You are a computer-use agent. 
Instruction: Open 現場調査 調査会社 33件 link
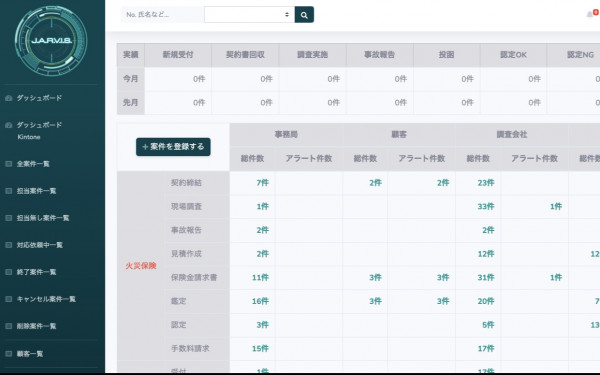(x=486, y=206)
